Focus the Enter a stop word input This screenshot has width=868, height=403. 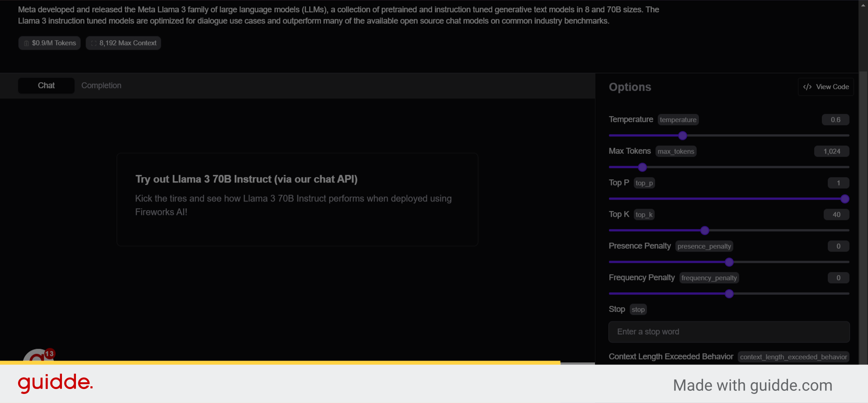tap(729, 332)
